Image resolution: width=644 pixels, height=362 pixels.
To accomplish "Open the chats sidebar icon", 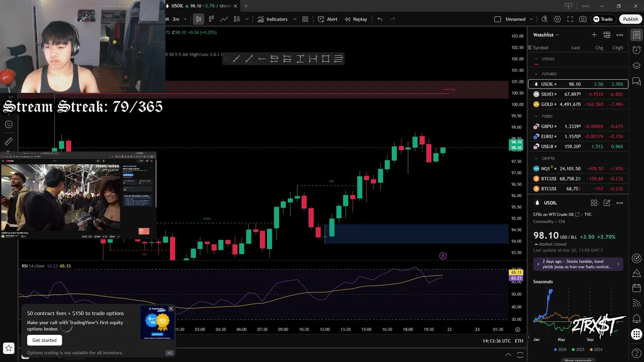I will (636, 81).
